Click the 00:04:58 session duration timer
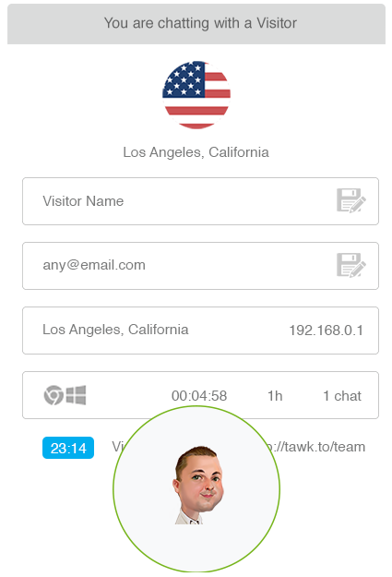Screen dimensions: 392x577 (199, 396)
